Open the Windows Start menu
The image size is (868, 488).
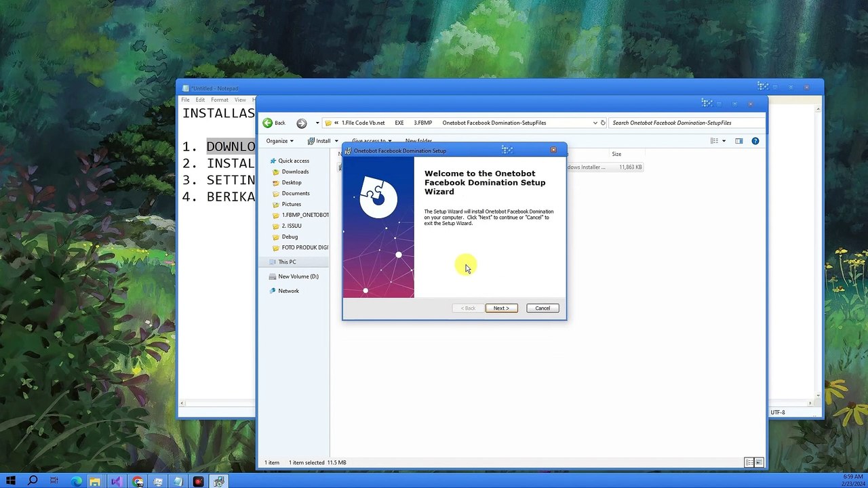tap(11, 481)
